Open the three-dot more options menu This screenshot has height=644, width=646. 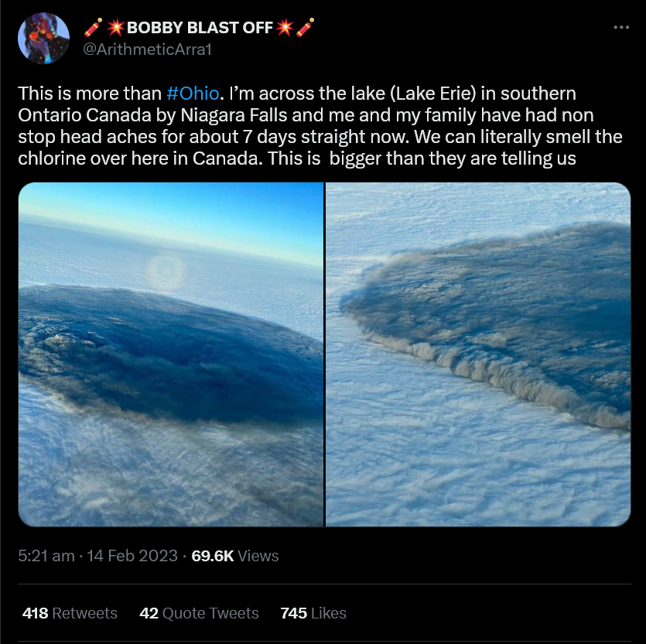tap(621, 27)
